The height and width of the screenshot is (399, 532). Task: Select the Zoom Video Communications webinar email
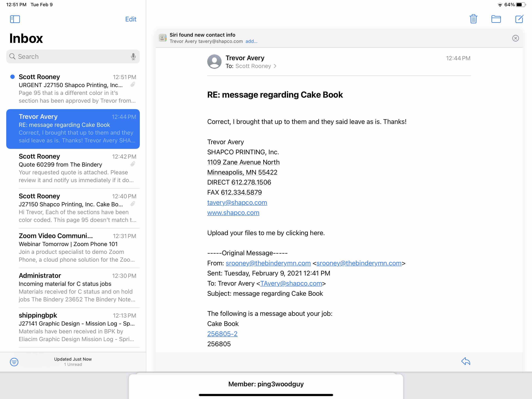point(77,248)
